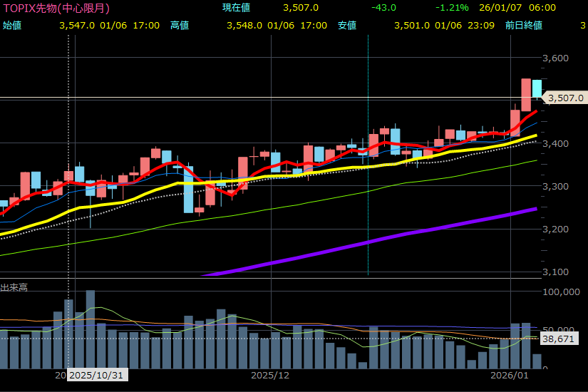588x392 pixels.
Task: Click the tallest volume bar in the volume panel
Action: click(x=91, y=328)
